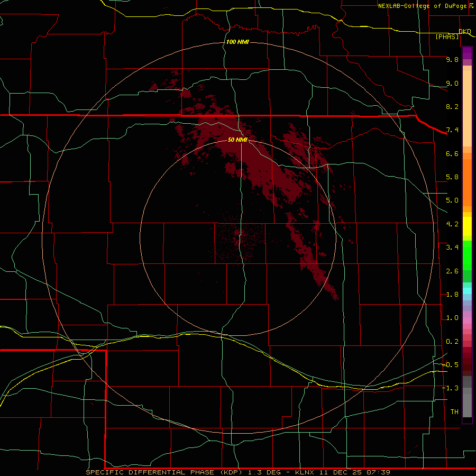Click the 9.0 scale value
The image size is (476, 476).
(x=452, y=83)
